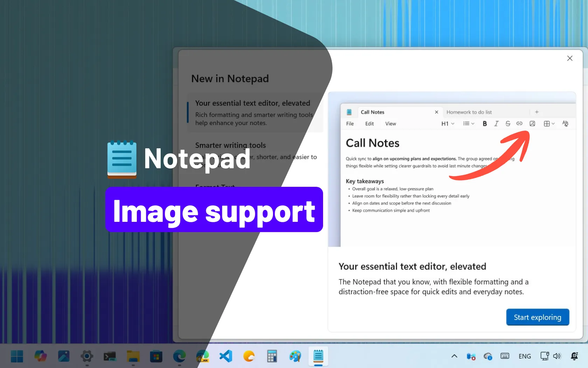Expand the bullet list dropdown
The width and height of the screenshot is (588, 368).
[469, 123]
